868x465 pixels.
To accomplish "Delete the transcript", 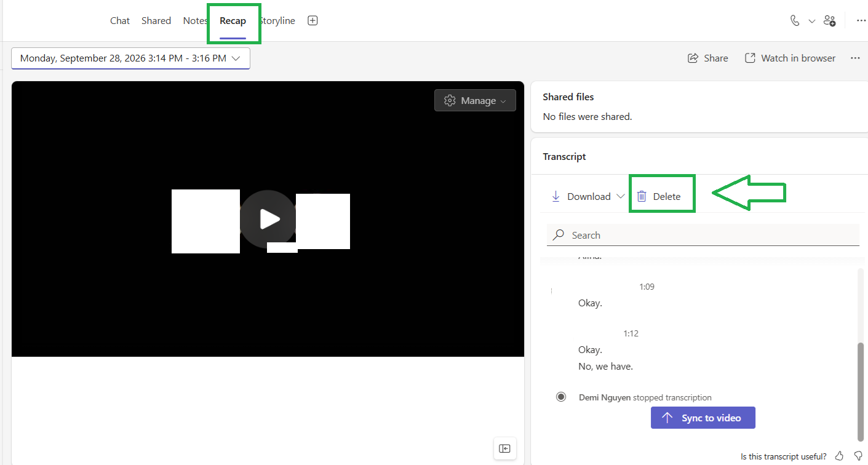I will (659, 196).
